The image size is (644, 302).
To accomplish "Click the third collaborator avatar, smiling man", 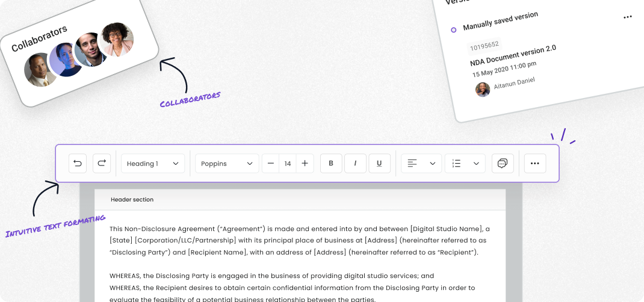I will pyautogui.click(x=91, y=50).
